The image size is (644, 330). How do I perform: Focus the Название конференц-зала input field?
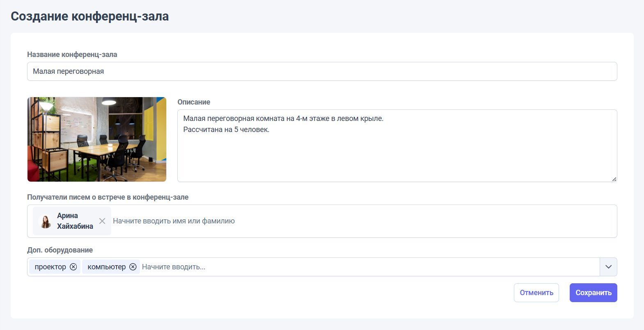[322, 71]
